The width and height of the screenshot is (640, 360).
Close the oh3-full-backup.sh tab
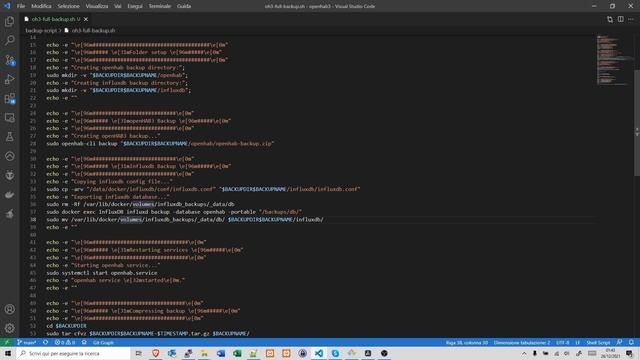[86, 19]
